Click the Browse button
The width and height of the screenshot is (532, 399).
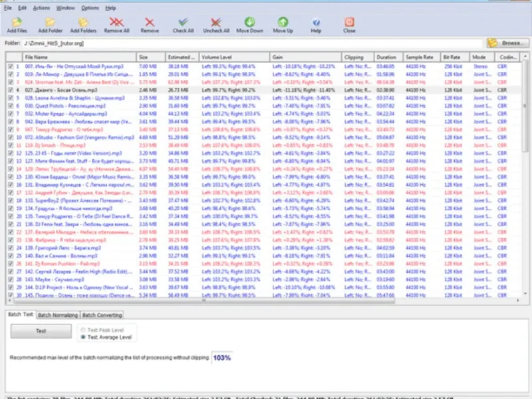507,43
